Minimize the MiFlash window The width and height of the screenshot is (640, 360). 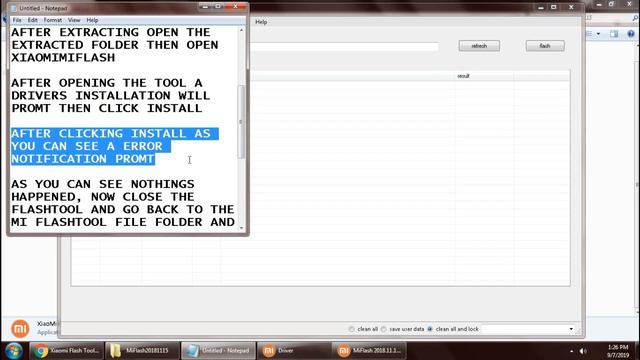(541, 7)
